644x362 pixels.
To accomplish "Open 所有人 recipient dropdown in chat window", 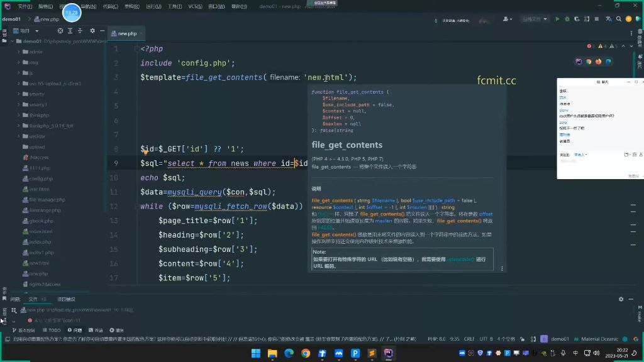I will tap(580, 155).
